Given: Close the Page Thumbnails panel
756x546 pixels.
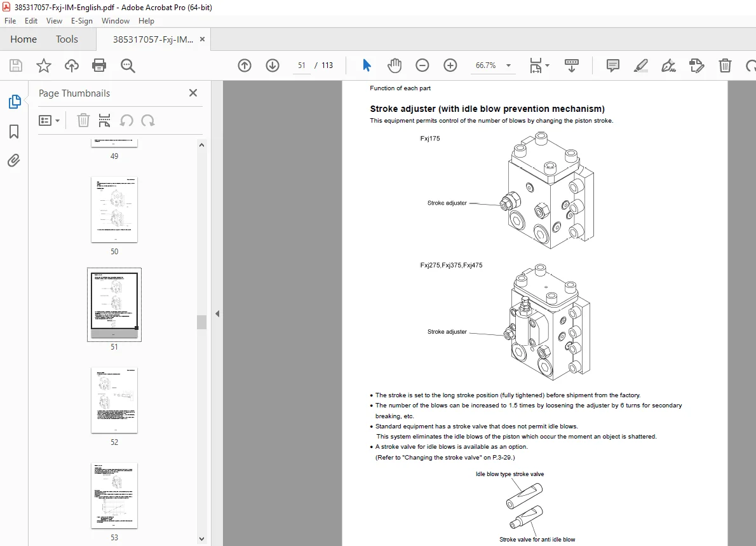Looking at the screenshot, I should click(193, 93).
